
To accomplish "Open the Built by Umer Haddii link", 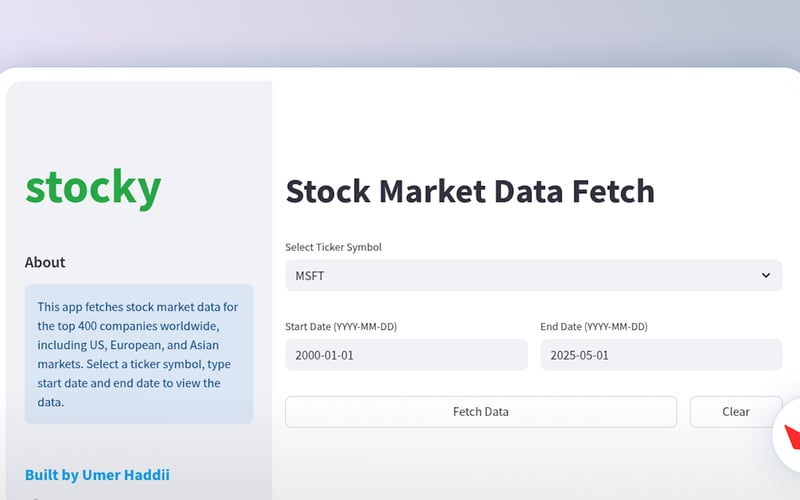I will pos(104,475).
